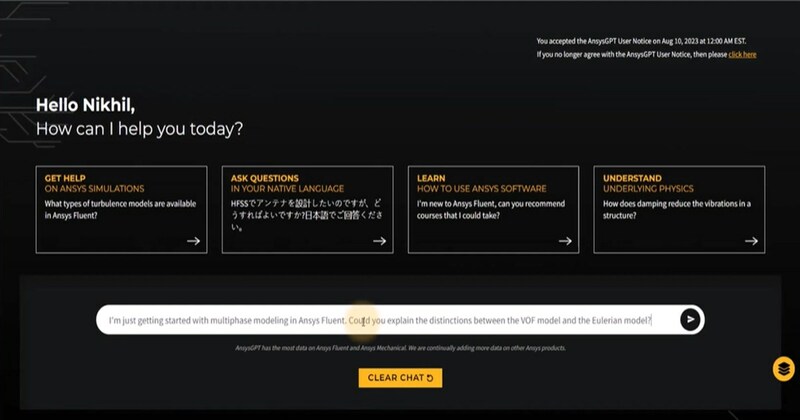The width and height of the screenshot is (800, 420).
Task: Click the arrow in Ask Questions card
Action: (x=379, y=241)
